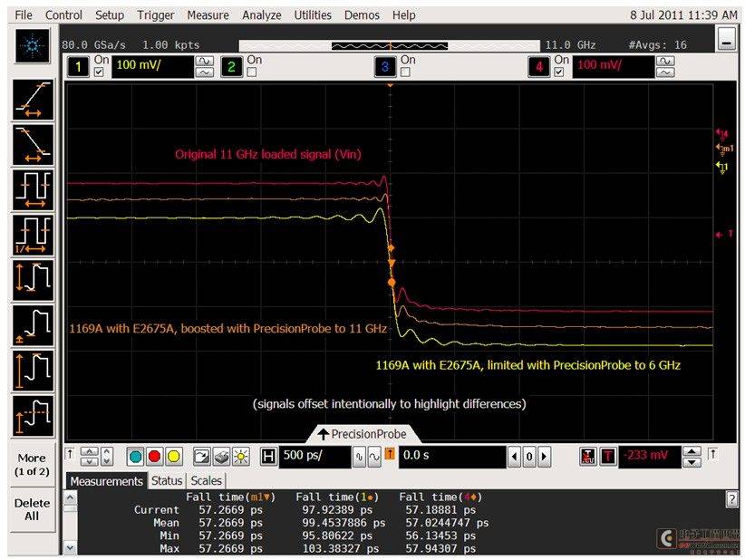745x560 pixels.
Task: Open the Analyze menu
Action: point(261,15)
